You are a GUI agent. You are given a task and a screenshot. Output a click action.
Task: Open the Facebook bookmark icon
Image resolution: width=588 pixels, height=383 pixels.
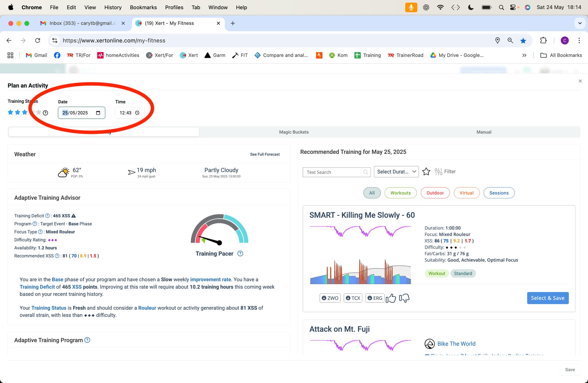tap(57, 55)
